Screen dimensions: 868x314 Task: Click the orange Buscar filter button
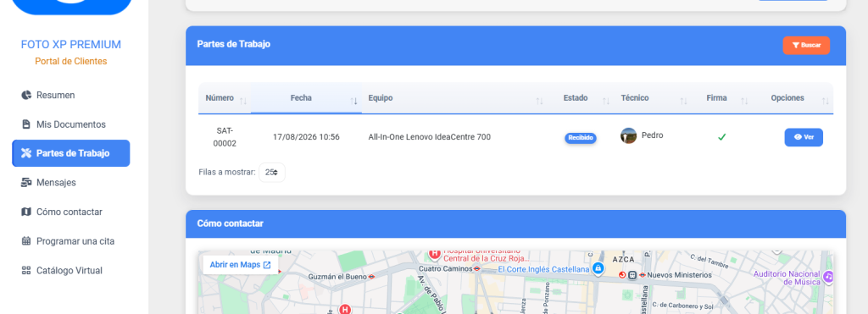click(806, 46)
